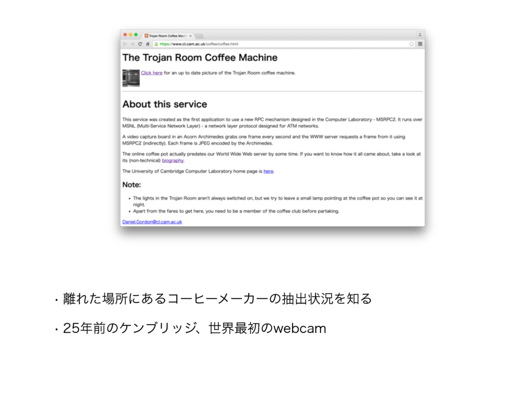Click the coffee machine thumbnail image

tap(131, 78)
